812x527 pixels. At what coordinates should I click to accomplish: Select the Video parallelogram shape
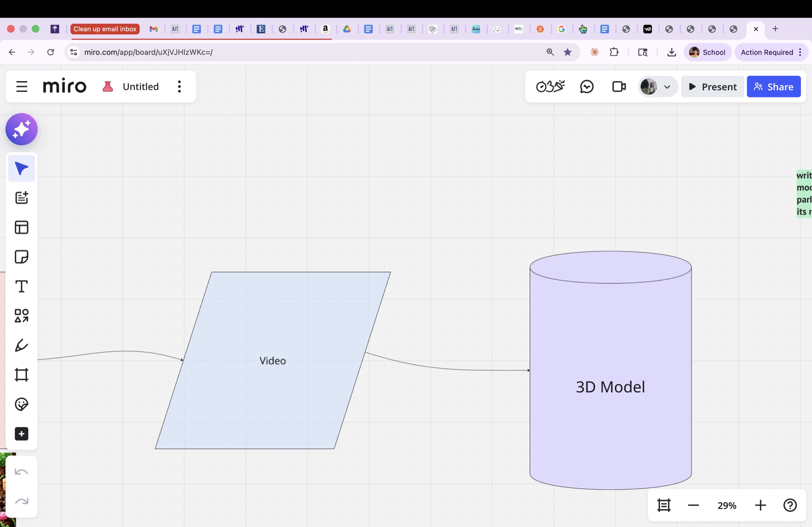(x=272, y=360)
